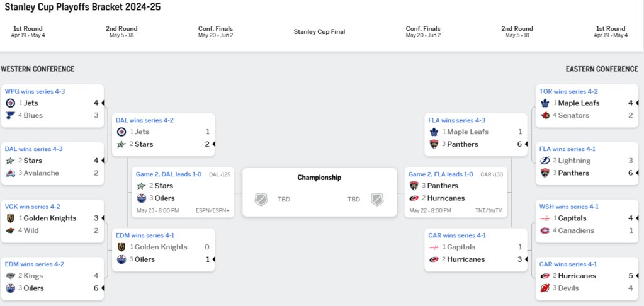
Task: Open 'TOR wins series 4-2' link
Action: click(568, 91)
